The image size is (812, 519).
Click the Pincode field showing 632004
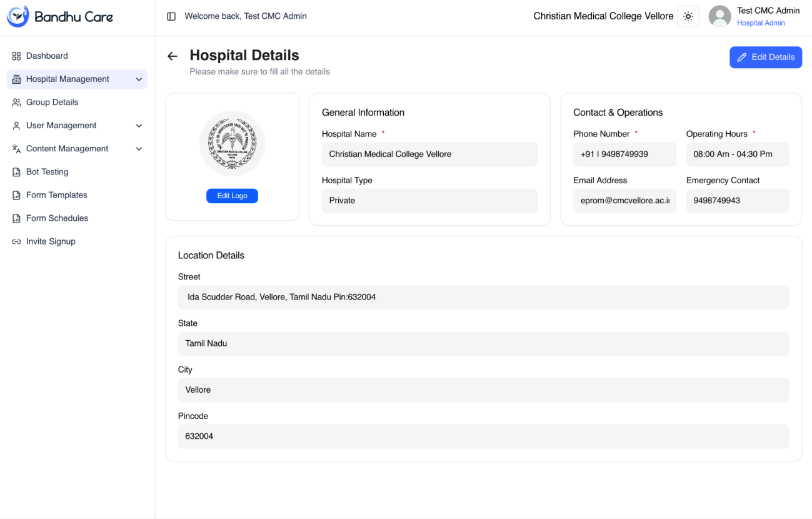pyautogui.click(x=483, y=436)
